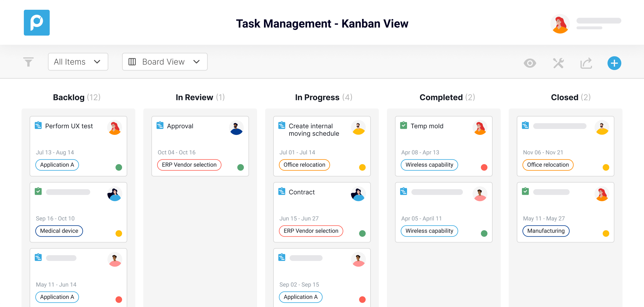Click Application A tag on Sep 02 - Sep 15 card
644x307 pixels.
(x=301, y=297)
